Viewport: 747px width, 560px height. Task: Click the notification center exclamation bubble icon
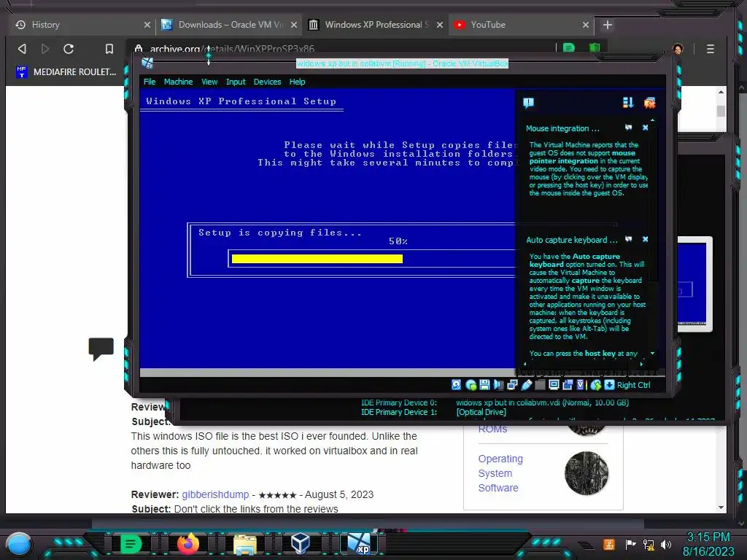[x=528, y=103]
